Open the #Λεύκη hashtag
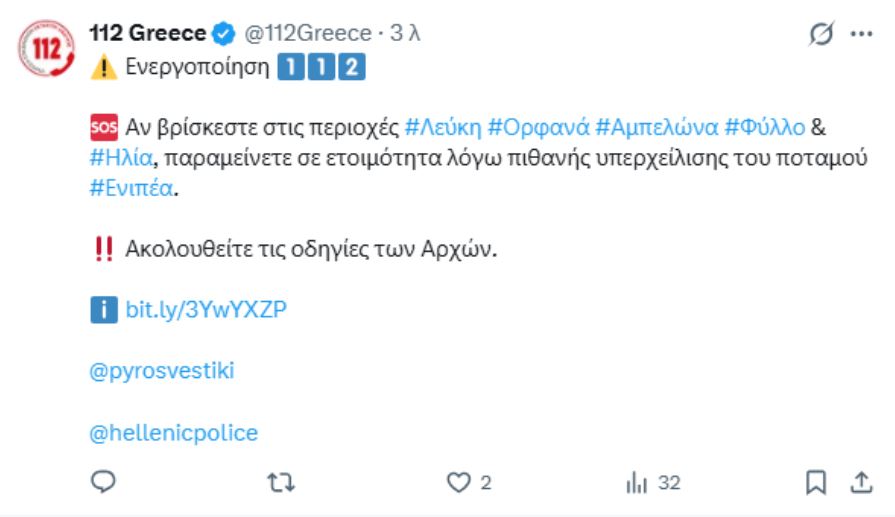895x517 pixels. coord(443,127)
